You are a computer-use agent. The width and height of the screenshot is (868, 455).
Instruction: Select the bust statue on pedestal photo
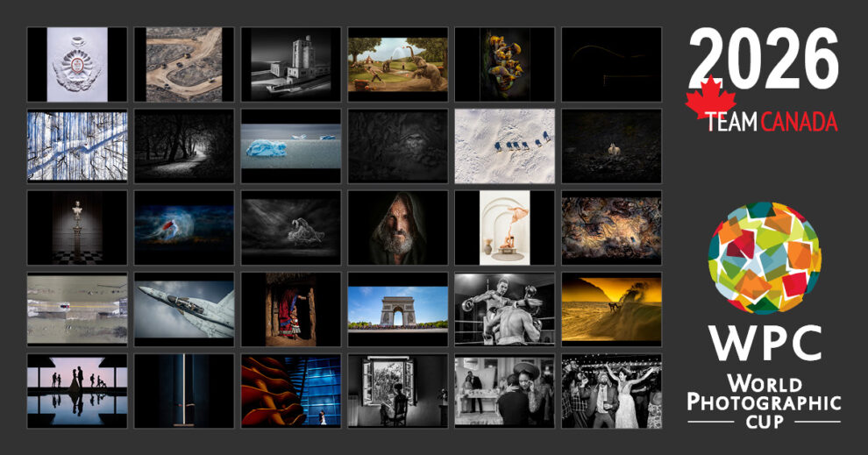pyautogui.click(x=77, y=228)
